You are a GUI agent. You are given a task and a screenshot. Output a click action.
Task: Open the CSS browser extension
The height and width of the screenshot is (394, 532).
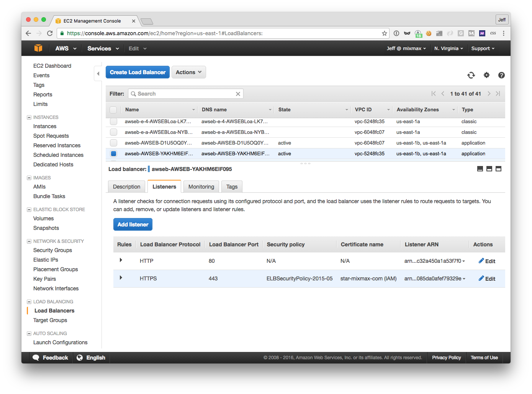click(493, 33)
